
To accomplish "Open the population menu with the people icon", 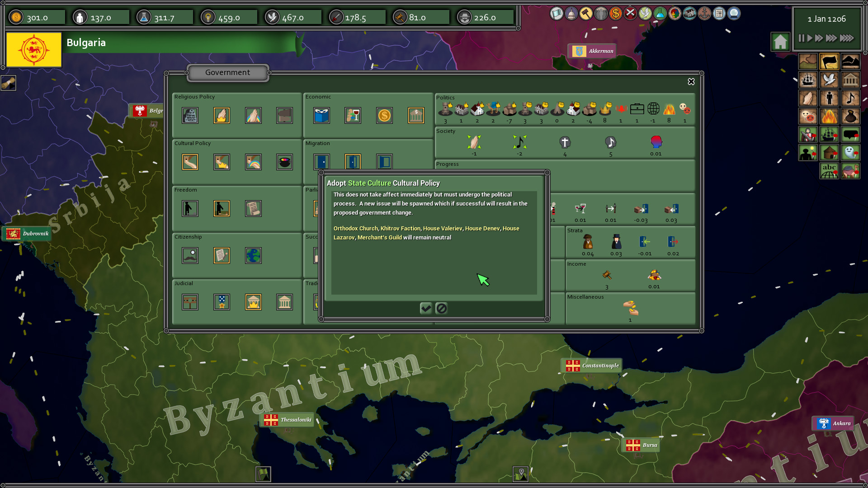I will (x=601, y=14).
